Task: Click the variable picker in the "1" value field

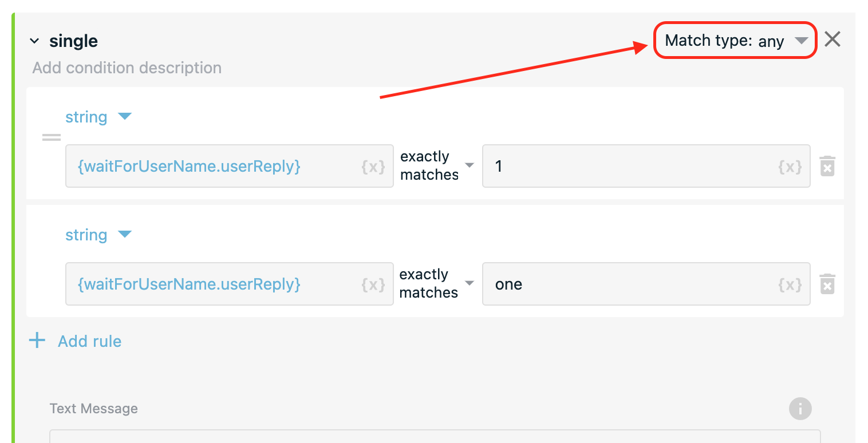Action: [790, 167]
